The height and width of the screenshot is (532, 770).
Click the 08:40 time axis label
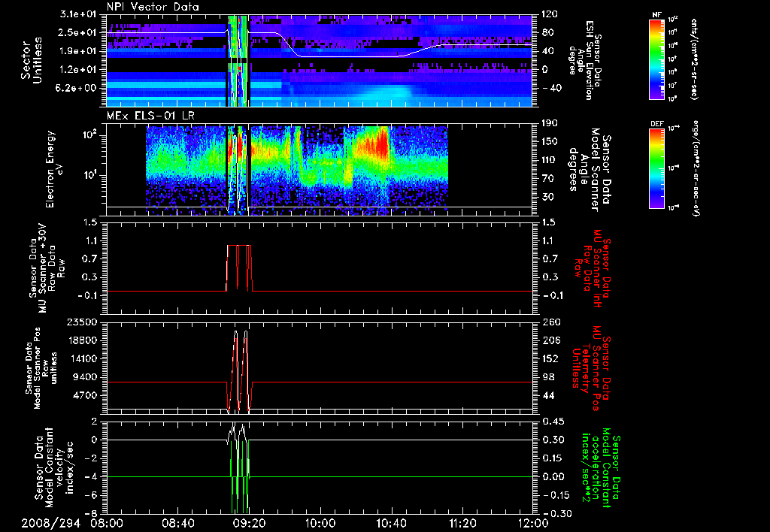(177, 523)
